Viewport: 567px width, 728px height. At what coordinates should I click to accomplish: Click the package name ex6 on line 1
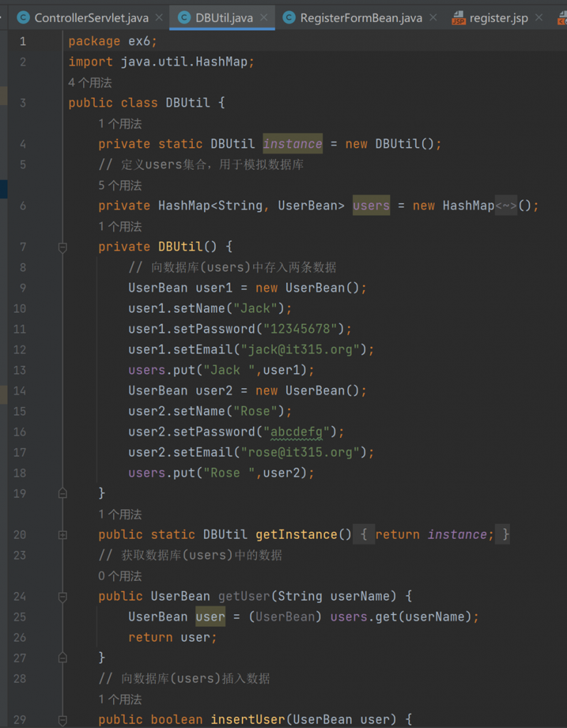point(139,41)
